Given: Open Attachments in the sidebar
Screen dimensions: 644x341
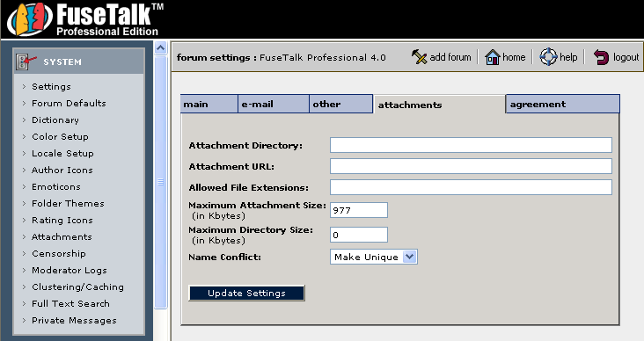Looking at the screenshot, I should click(x=62, y=236).
